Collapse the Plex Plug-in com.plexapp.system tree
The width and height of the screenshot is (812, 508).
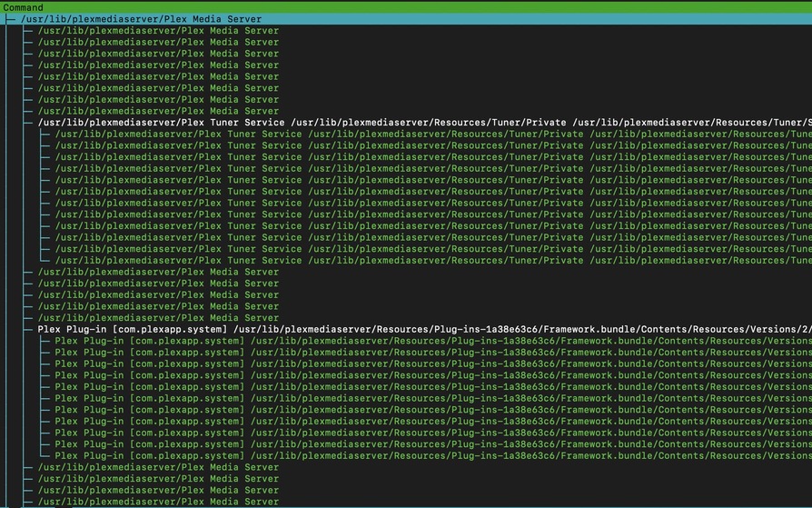coord(28,330)
